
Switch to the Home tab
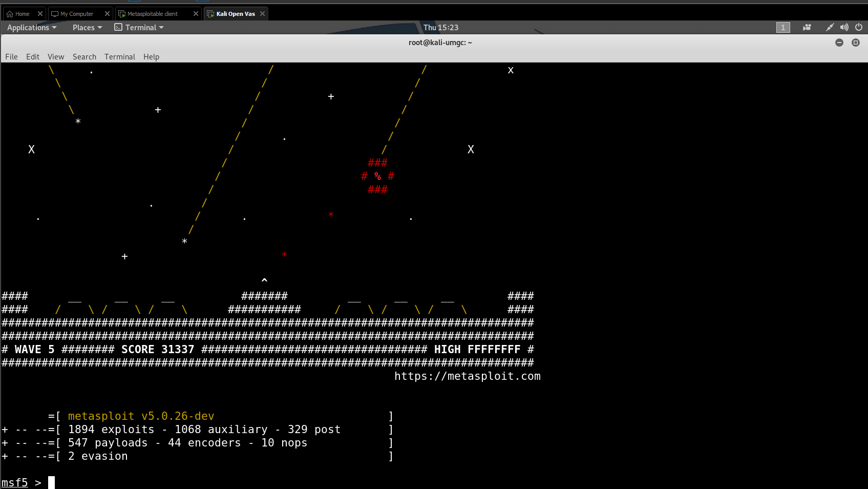click(x=24, y=14)
